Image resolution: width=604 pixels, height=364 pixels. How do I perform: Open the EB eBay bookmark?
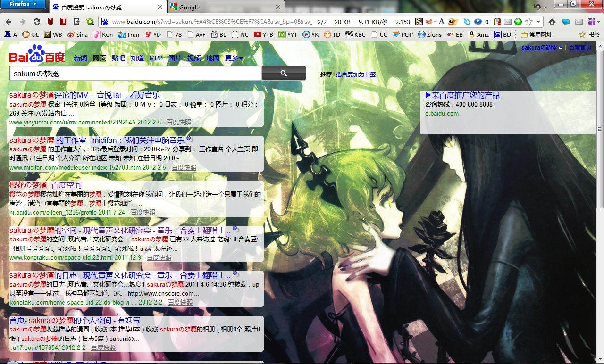click(455, 34)
